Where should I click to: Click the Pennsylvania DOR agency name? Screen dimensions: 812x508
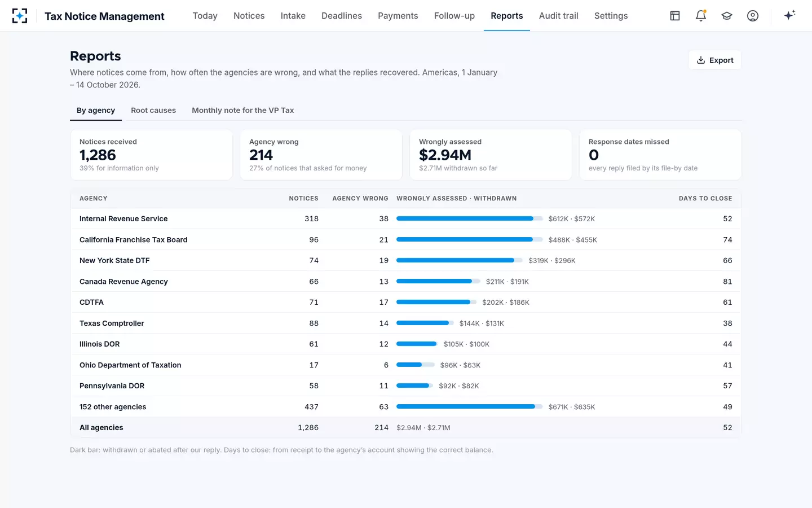pyautogui.click(x=112, y=386)
